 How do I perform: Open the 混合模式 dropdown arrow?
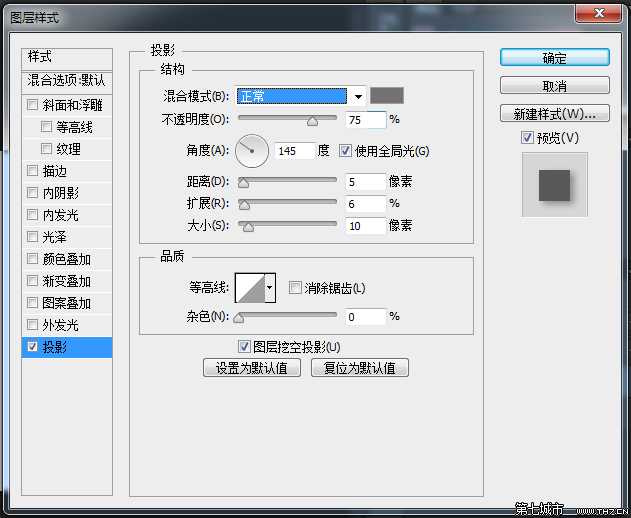[358, 96]
